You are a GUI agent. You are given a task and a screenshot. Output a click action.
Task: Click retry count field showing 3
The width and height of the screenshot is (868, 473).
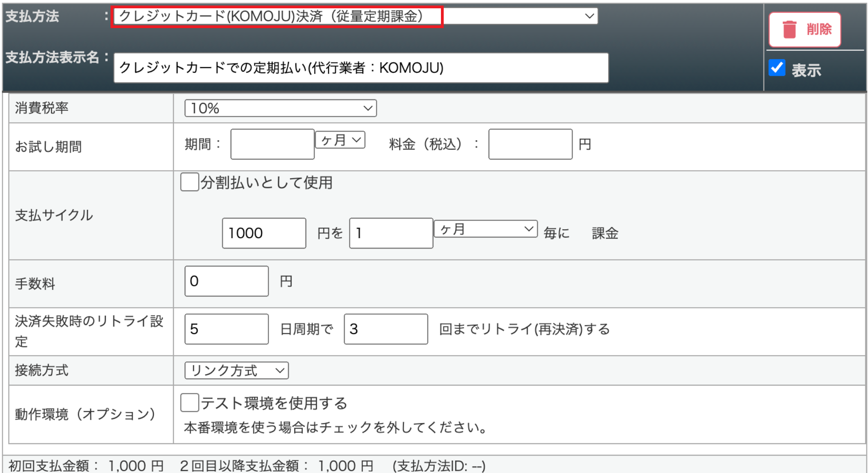tap(385, 329)
